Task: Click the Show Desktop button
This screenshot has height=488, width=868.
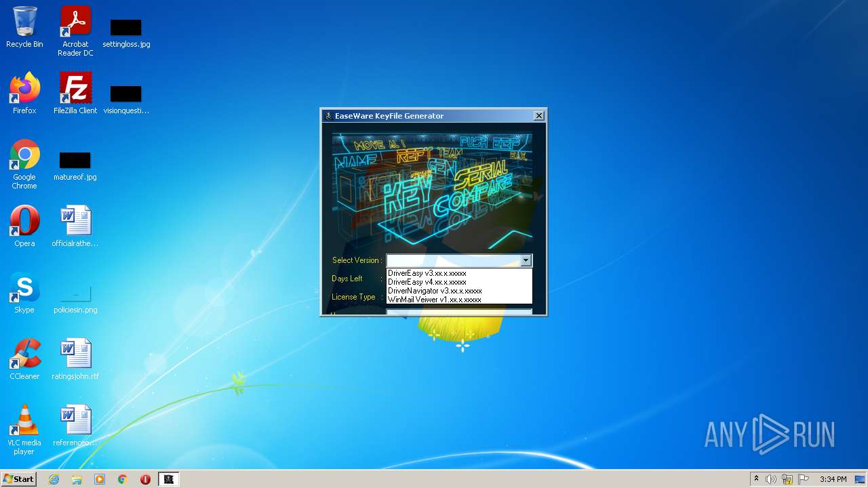Action: click(x=861, y=479)
